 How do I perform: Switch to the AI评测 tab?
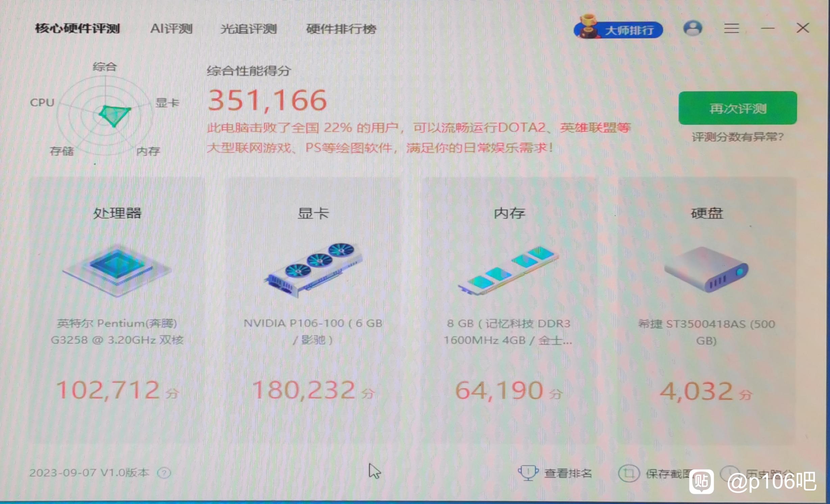click(x=171, y=29)
